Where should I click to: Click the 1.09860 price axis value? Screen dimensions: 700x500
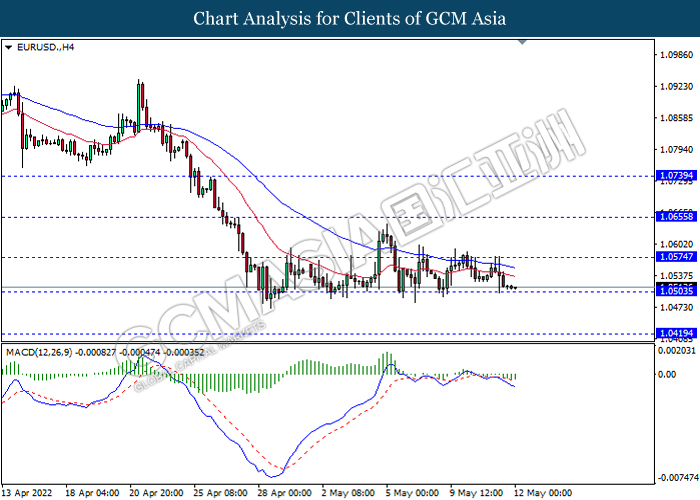[x=677, y=54]
